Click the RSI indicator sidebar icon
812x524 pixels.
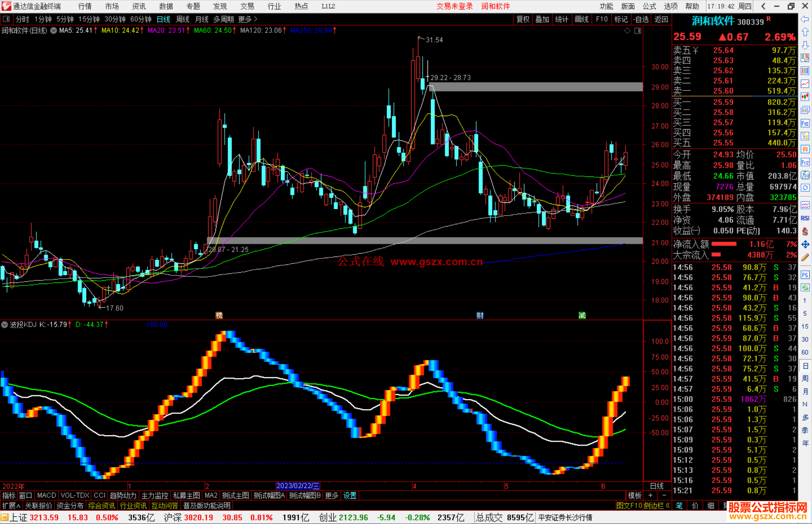coord(805,218)
